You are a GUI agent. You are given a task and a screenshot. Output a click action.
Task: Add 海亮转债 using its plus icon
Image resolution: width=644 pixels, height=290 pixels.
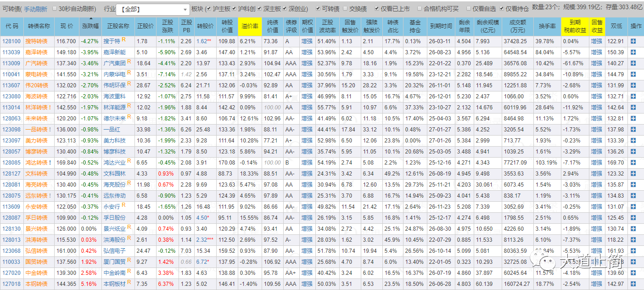tap(633, 185)
